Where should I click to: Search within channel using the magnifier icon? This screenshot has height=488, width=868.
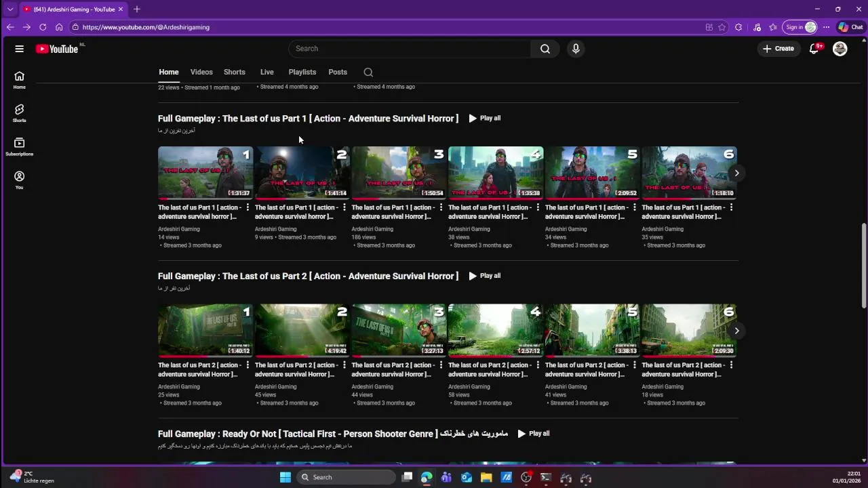(x=368, y=72)
